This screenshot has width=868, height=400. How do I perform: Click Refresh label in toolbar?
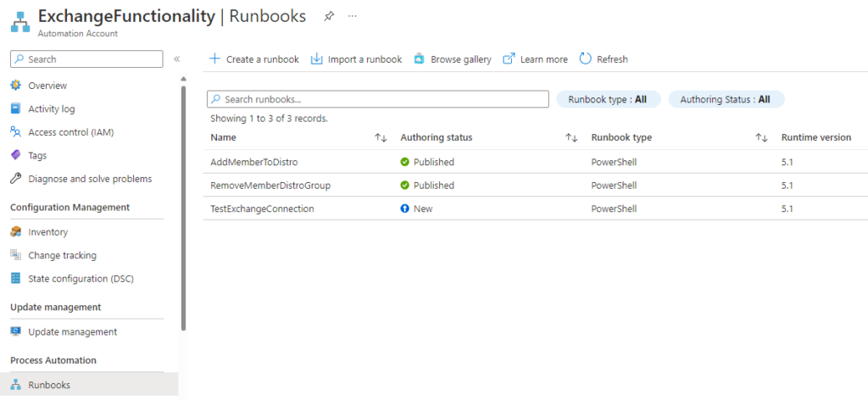(612, 59)
